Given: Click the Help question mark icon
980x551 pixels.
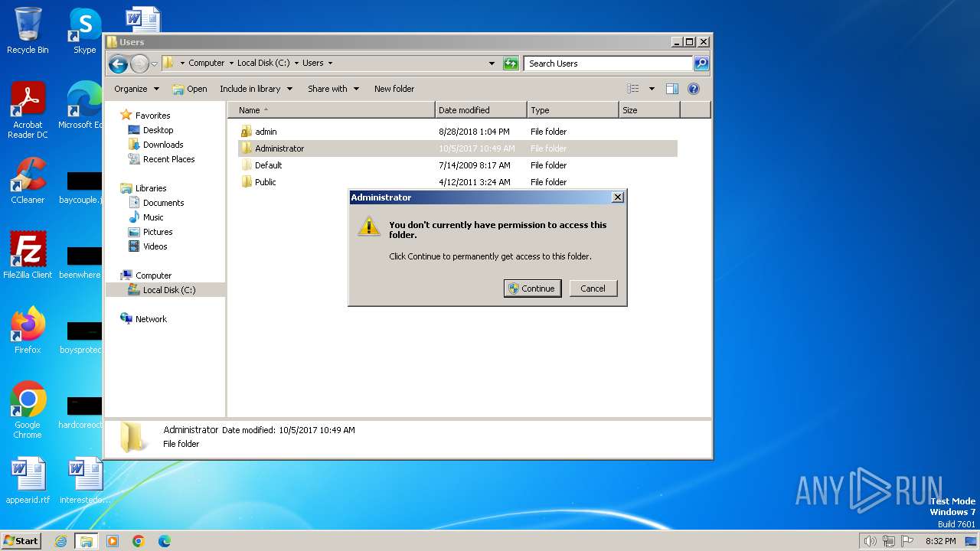Looking at the screenshot, I should click(694, 89).
